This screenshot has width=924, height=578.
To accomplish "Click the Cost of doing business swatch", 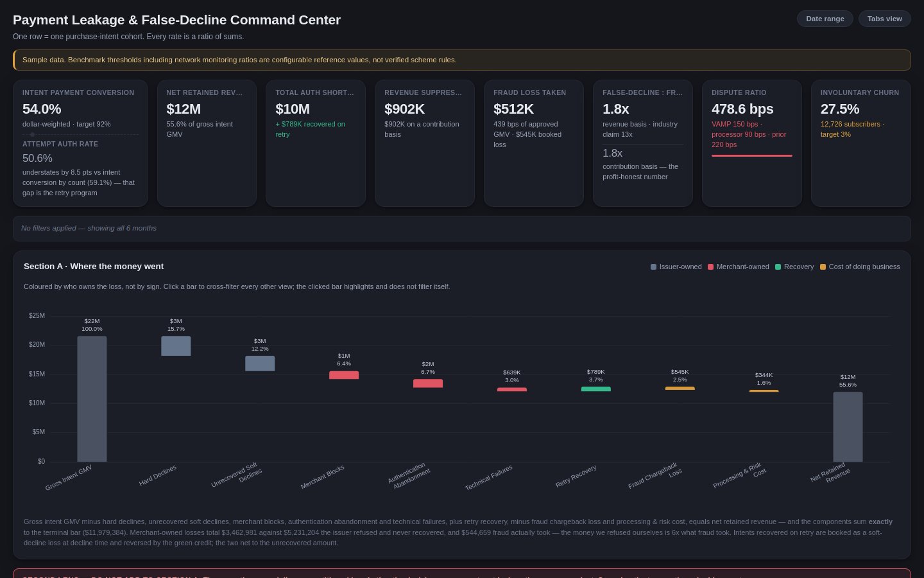I will point(823,267).
